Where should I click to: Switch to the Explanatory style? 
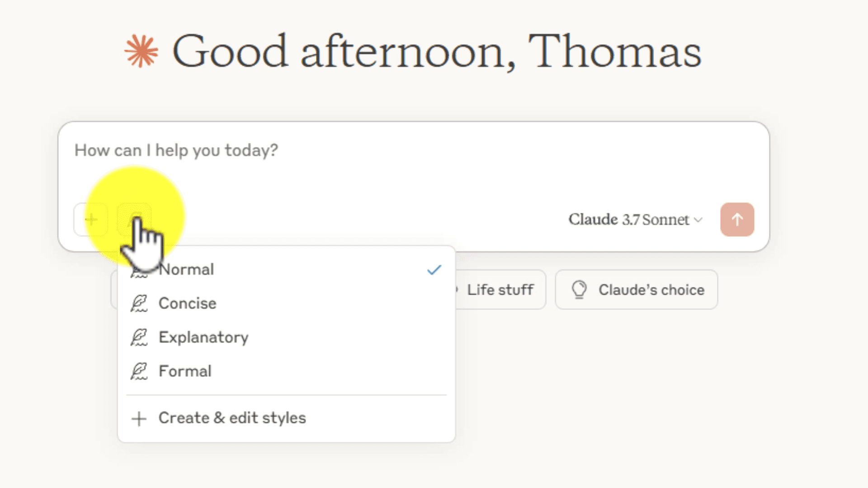pyautogui.click(x=286, y=337)
